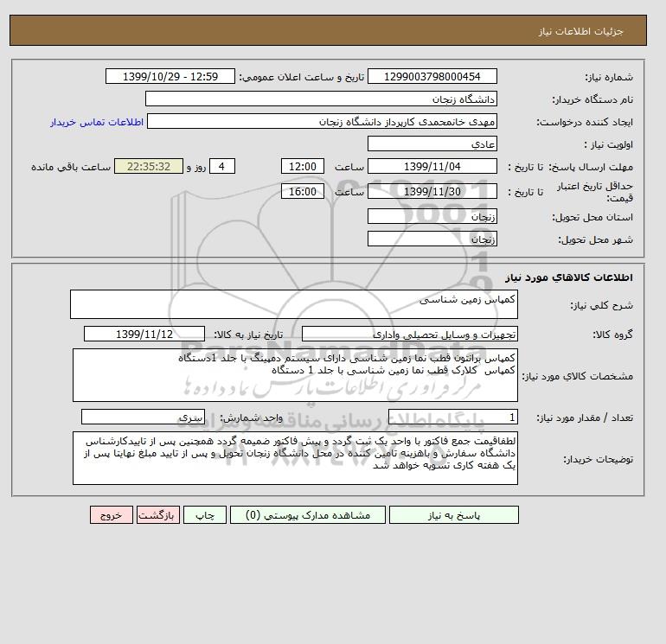The height and width of the screenshot is (644, 666).
Task: Click the 'واحد شمارش:' label
Action: 251,418
